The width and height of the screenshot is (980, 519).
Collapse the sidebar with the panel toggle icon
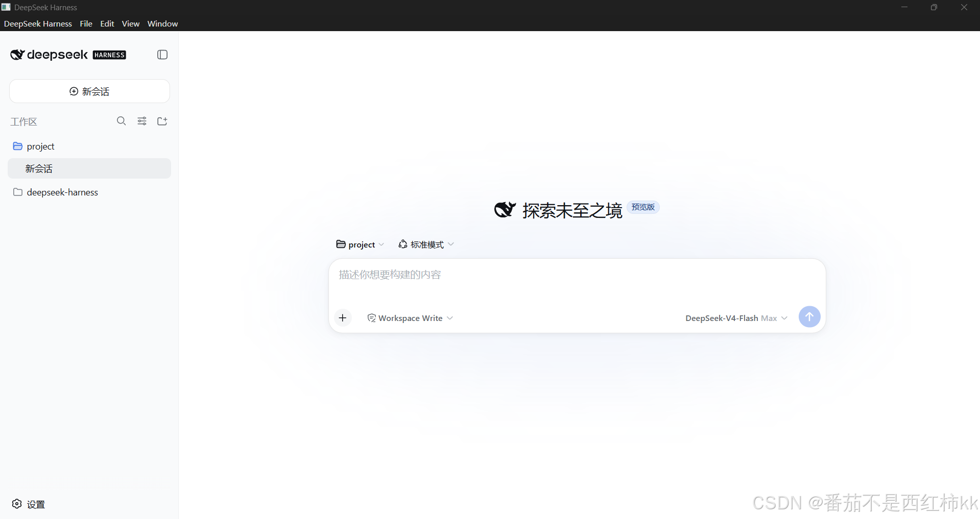162,55
